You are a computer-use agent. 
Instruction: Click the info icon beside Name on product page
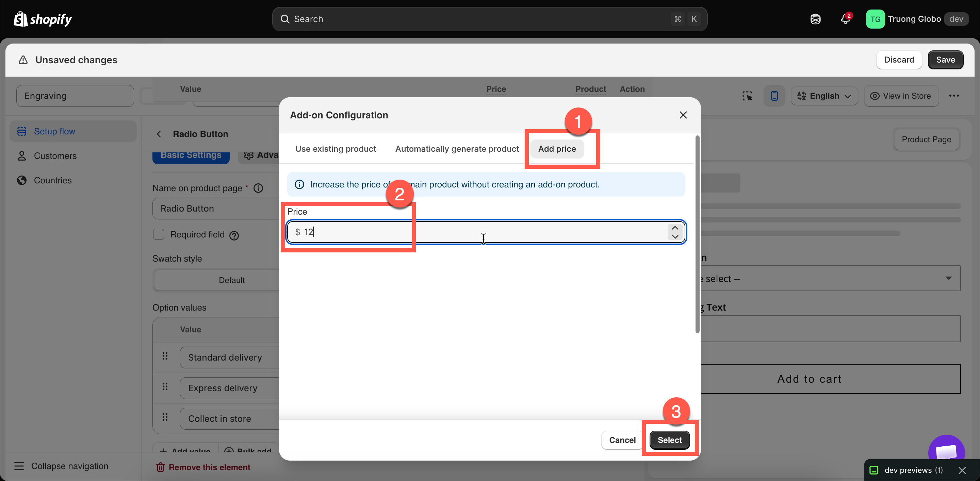tap(258, 188)
